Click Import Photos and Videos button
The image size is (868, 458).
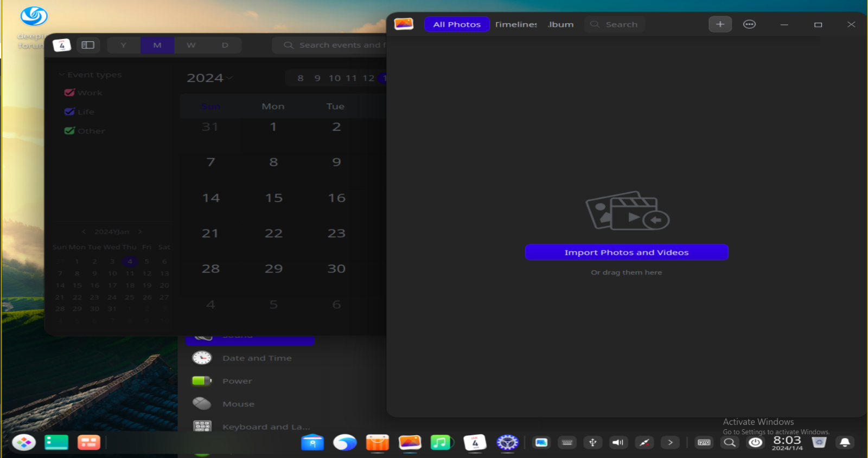pyautogui.click(x=626, y=253)
